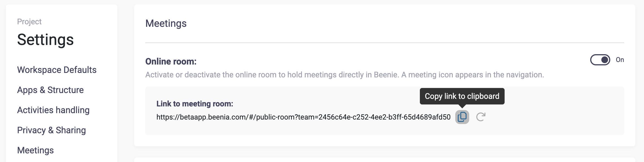The height and width of the screenshot is (162, 644).
Task: Click the divider line under the Meetings heading
Action: point(385,43)
